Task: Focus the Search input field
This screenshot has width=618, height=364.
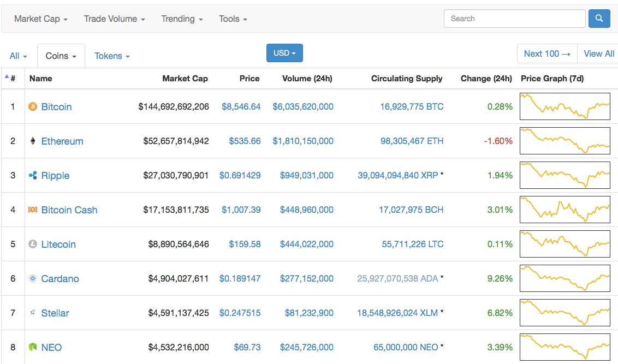Action: pyautogui.click(x=515, y=19)
